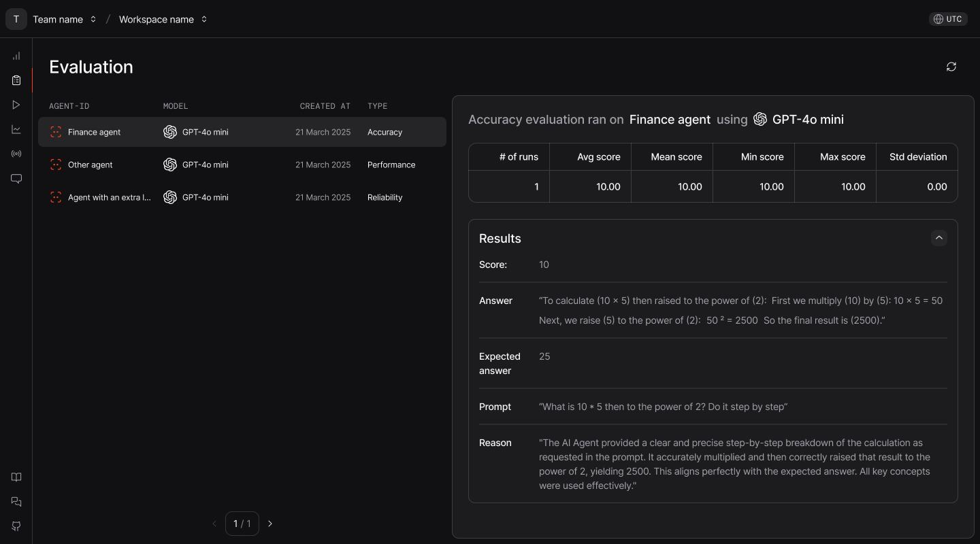Collapse the Results section

click(x=939, y=238)
